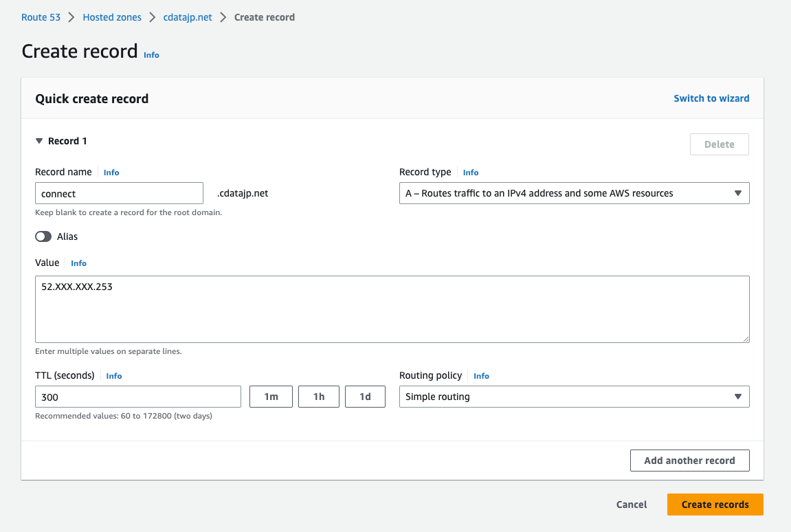Screen dimensions: 791x532
Task: Click the .cdatajp.net domain suffix text
Action: [x=243, y=193]
